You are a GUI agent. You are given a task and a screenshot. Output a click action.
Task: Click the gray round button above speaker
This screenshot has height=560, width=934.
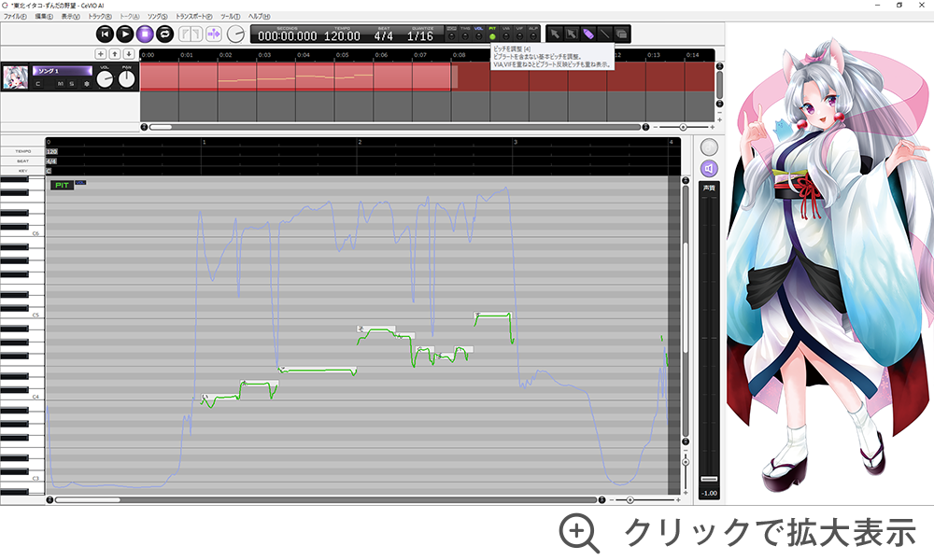[709, 147]
